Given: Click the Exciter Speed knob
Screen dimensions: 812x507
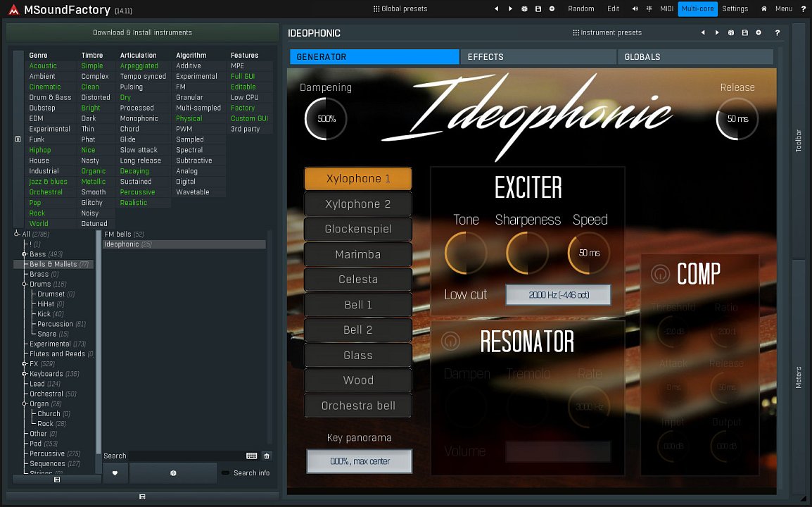Looking at the screenshot, I should [589, 253].
